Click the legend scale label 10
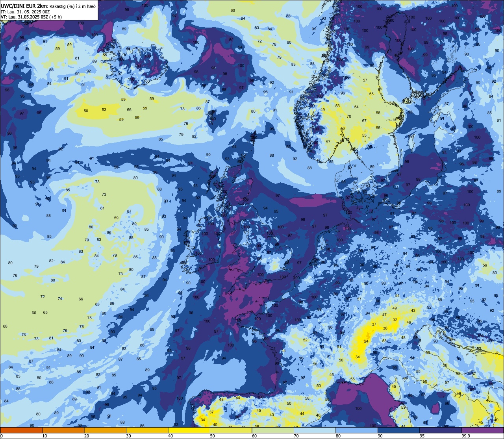The width and height of the screenshot is (504, 439). 44,436
